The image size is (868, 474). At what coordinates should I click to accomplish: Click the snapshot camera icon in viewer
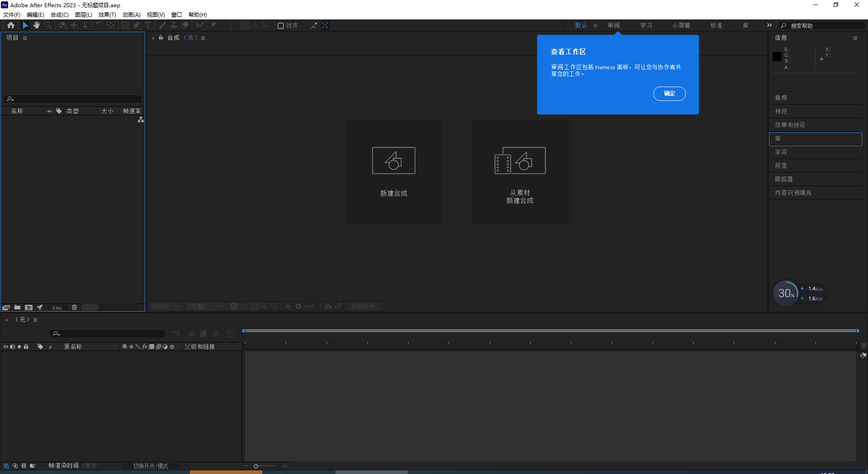(x=328, y=306)
